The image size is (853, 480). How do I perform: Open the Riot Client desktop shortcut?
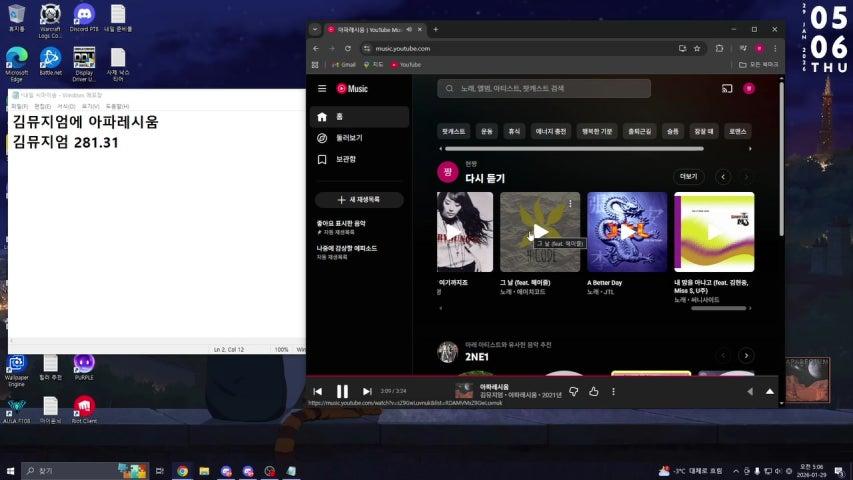point(84,409)
